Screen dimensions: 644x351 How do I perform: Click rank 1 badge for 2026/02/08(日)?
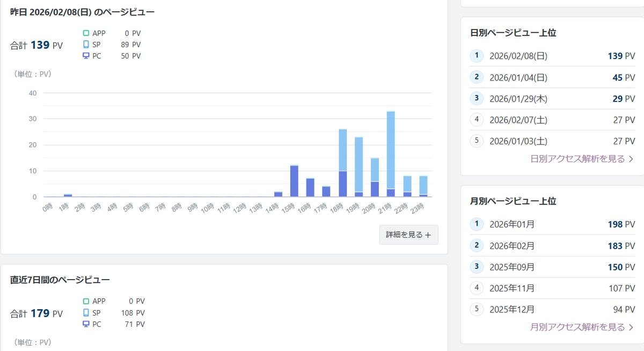tap(477, 56)
